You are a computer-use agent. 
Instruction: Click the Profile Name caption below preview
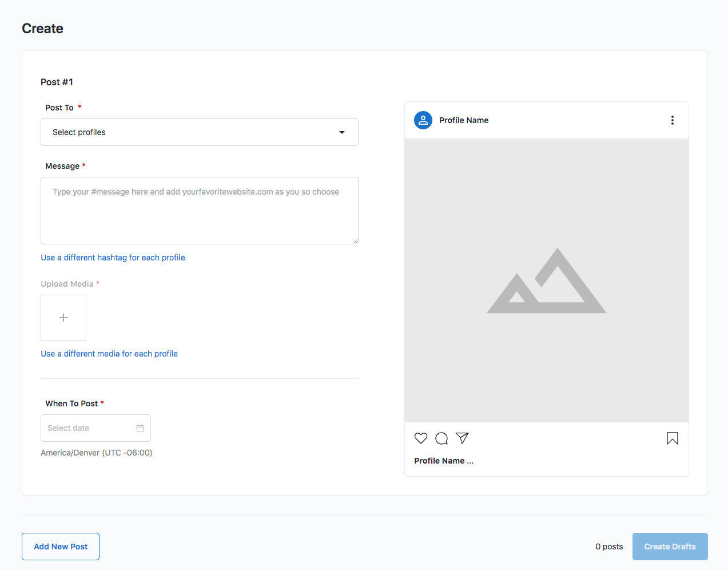point(444,461)
